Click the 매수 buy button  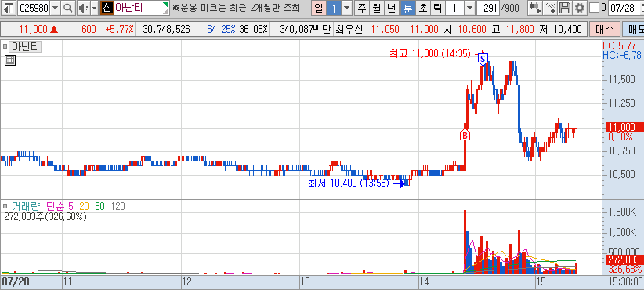605,29
